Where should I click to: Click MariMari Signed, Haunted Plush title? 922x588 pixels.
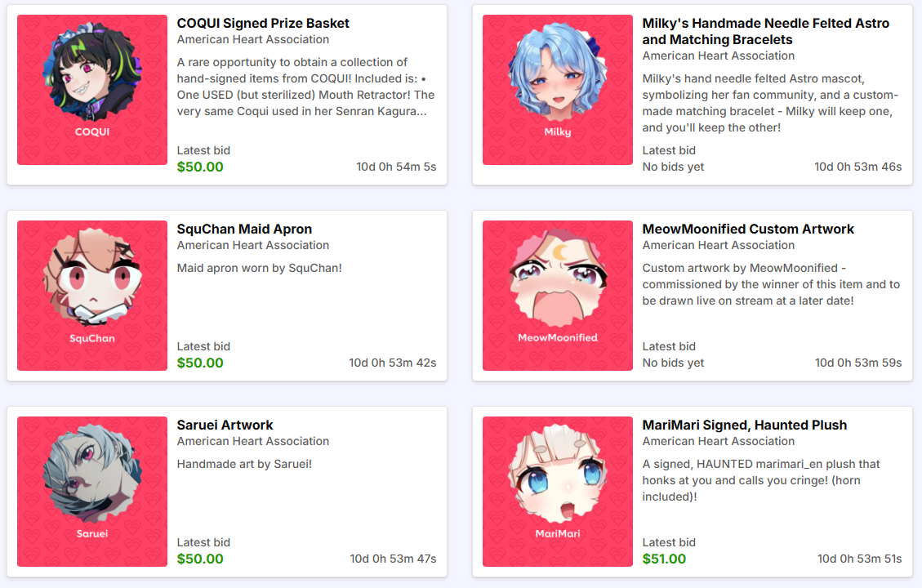(744, 425)
